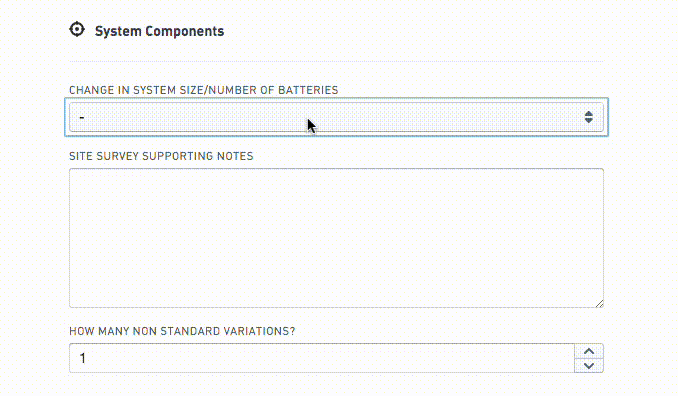Focus the non standard variations number field
678x396 pixels.
point(322,358)
